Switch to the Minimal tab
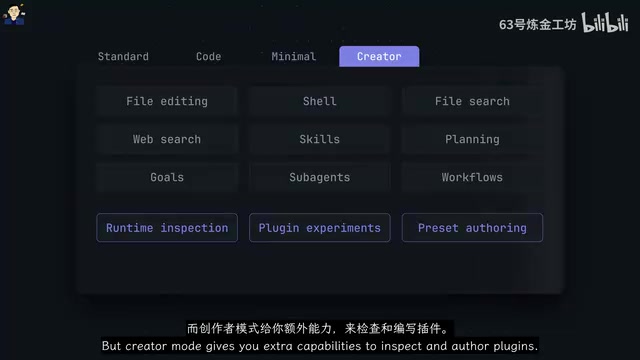The height and width of the screenshot is (360, 640). point(293,56)
